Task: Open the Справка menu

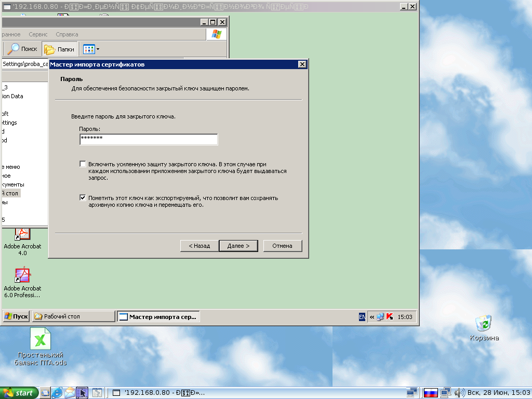Action: point(66,34)
